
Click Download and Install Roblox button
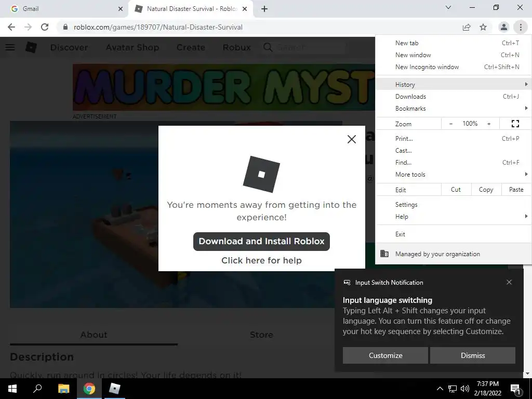pyautogui.click(x=262, y=241)
